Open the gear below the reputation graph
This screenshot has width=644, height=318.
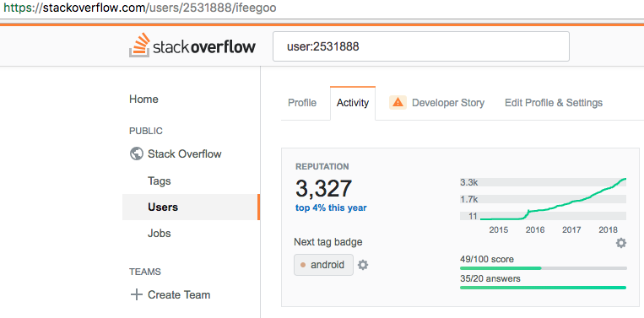pos(621,243)
